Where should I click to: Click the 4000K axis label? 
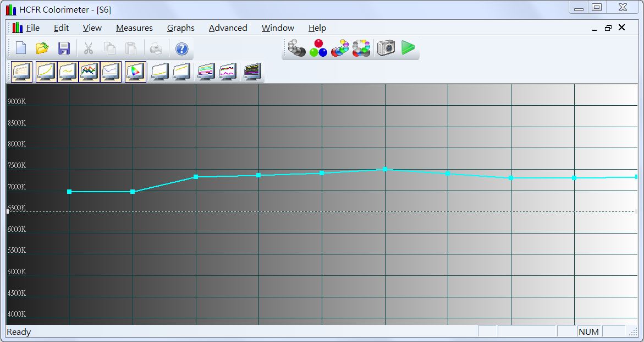[x=17, y=314]
